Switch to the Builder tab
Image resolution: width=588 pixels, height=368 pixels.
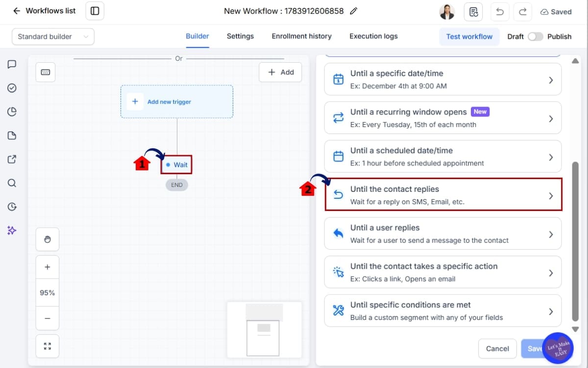[197, 36]
